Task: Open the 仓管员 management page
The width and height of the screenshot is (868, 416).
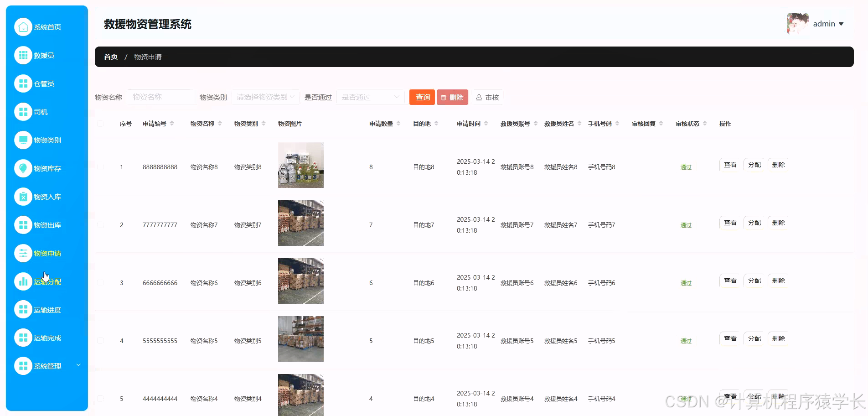Action: [43, 83]
